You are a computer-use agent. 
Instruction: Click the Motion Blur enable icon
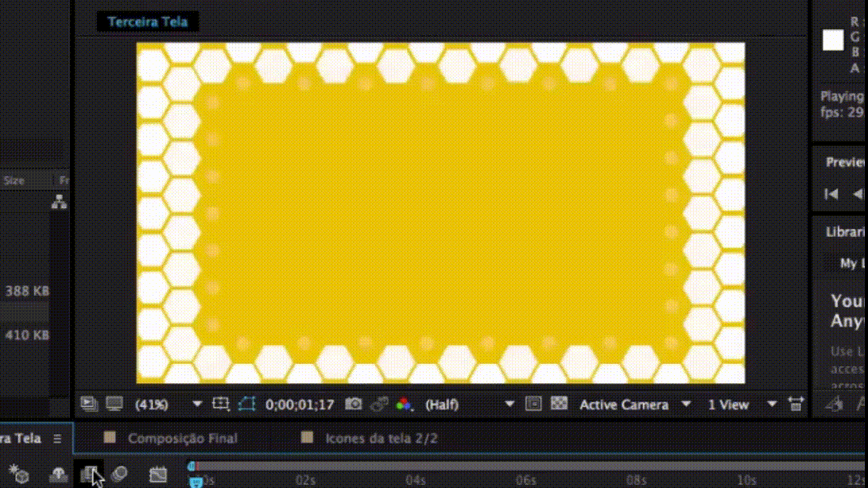coord(119,474)
